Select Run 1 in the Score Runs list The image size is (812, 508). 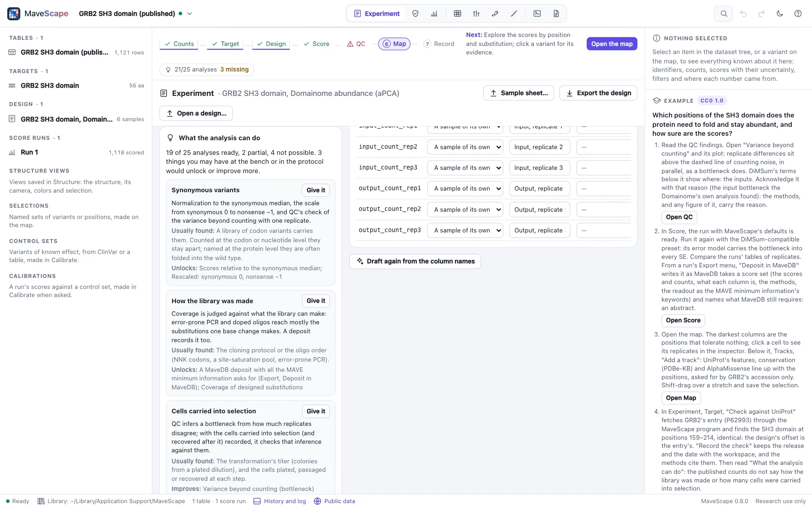tap(76, 152)
